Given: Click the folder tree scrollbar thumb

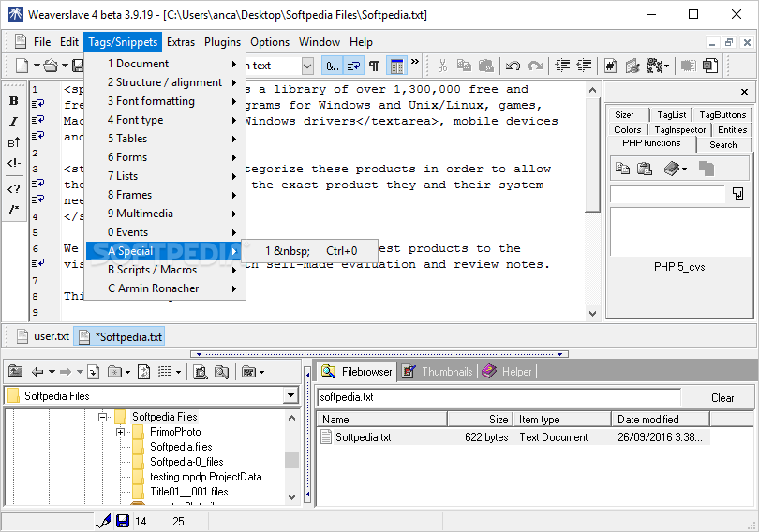Looking at the screenshot, I should pos(291,461).
